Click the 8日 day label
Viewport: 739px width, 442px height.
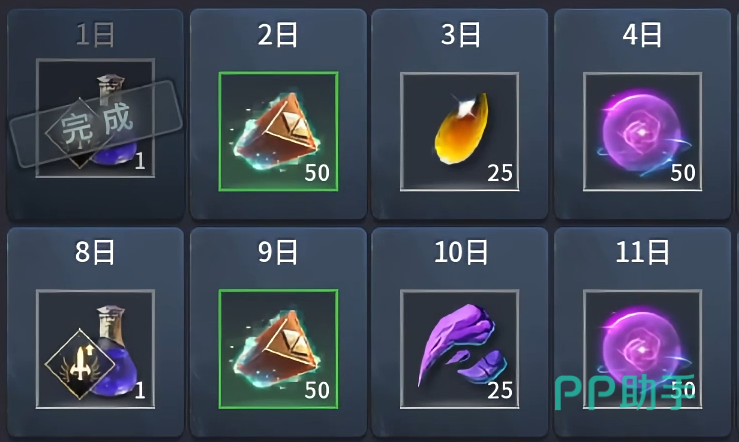coord(95,252)
